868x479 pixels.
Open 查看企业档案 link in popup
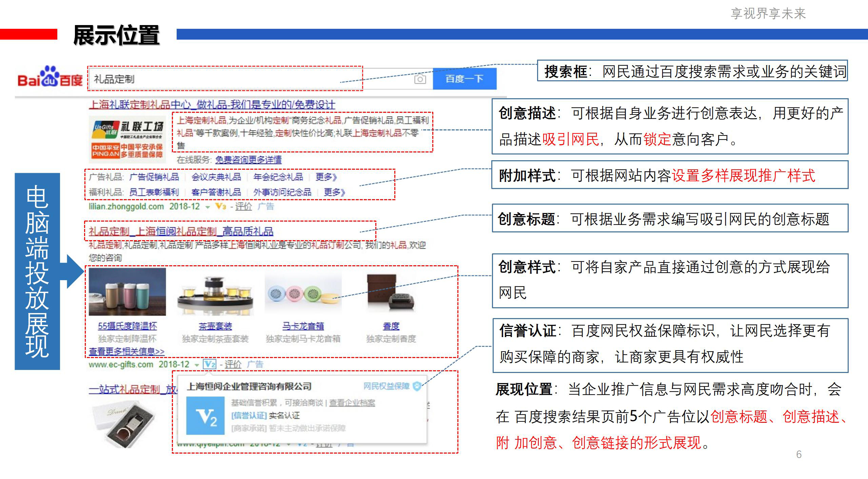tap(352, 402)
